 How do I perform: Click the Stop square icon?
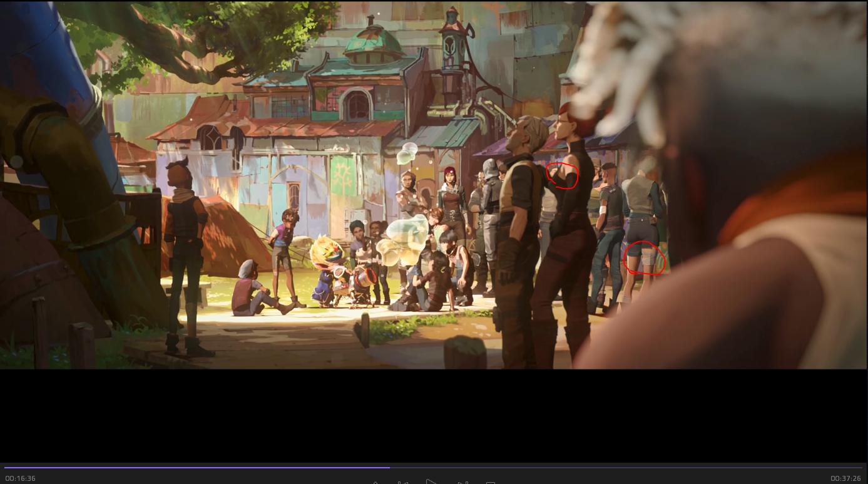pos(491,482)
